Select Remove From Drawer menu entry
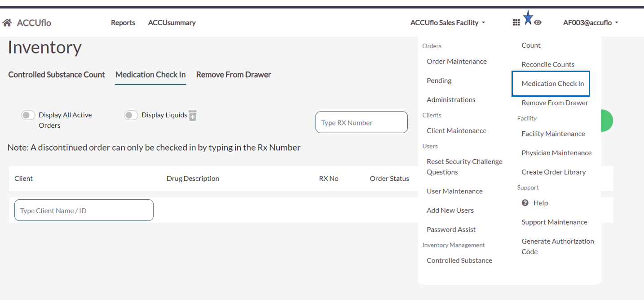Viewport: 644px width, 300px height. [x=555, y=103]
